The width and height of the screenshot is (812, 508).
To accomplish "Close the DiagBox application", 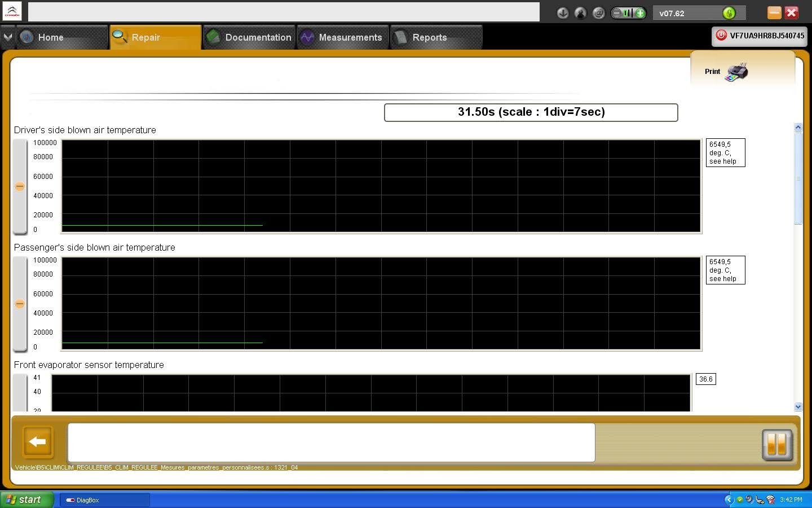I will pyautogui.click(x=792, y=12).
